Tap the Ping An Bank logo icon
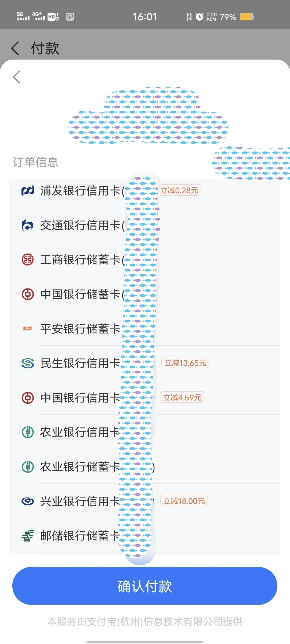 [x=28, y=329]
